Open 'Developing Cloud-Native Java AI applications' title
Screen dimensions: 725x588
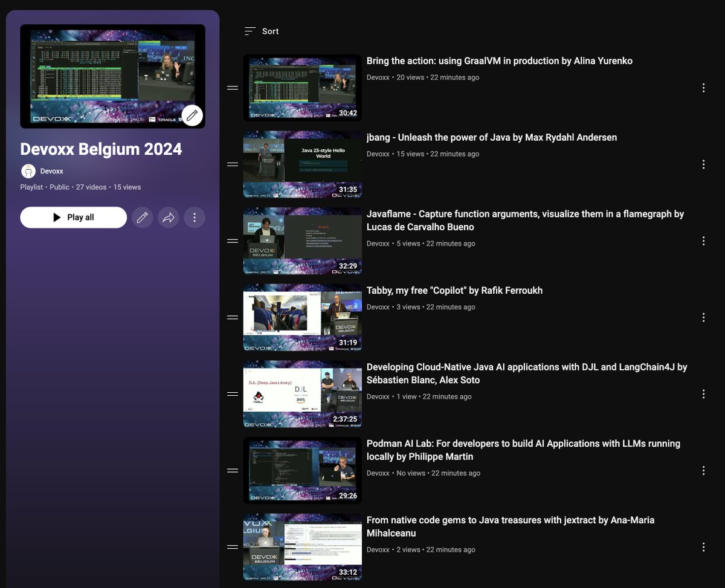[x=527, y=373]
